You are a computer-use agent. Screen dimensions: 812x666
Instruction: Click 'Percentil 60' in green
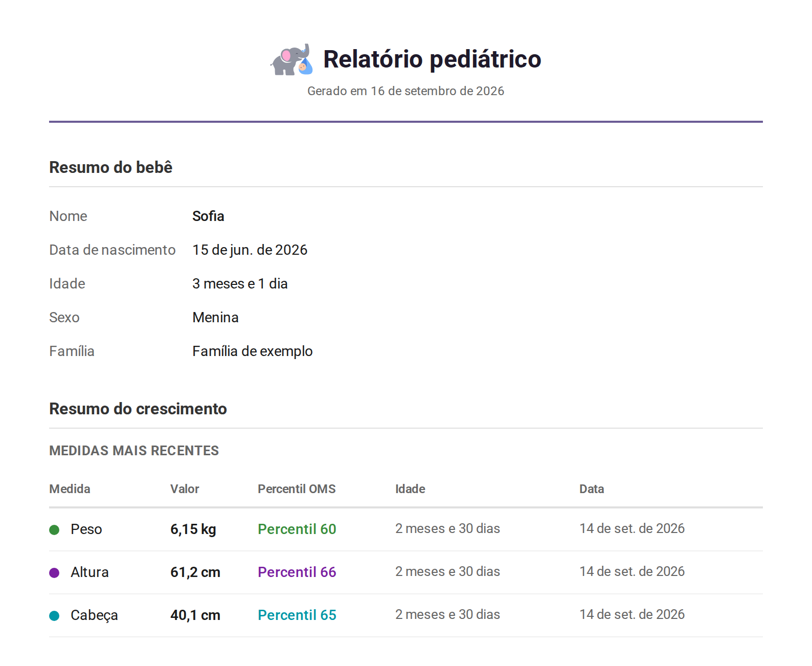297,529
